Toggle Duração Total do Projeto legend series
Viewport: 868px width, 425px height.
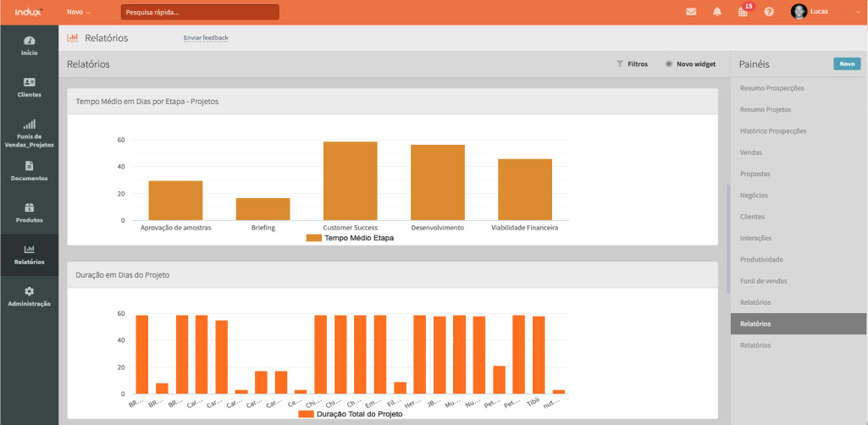tap(351, 414)
